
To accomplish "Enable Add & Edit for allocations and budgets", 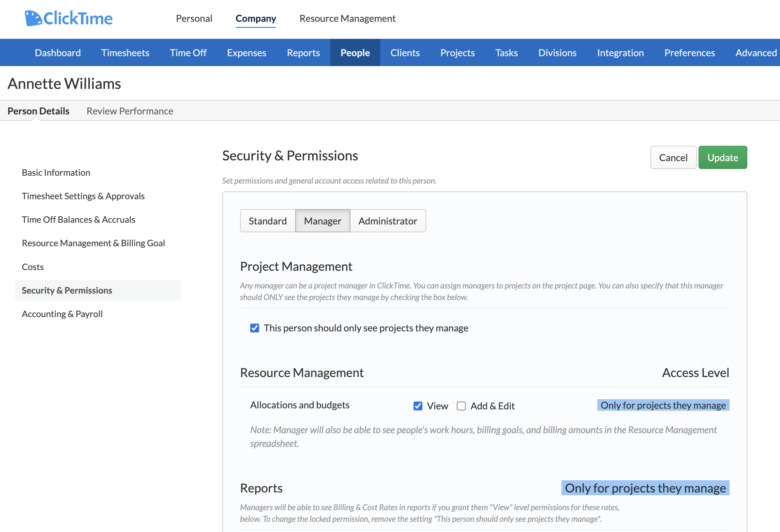I will (x=461, y=406).
